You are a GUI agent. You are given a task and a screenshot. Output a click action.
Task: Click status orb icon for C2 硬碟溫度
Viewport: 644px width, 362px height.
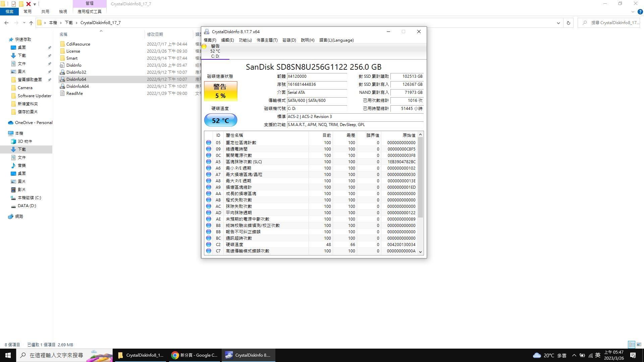tap(209, 245)
